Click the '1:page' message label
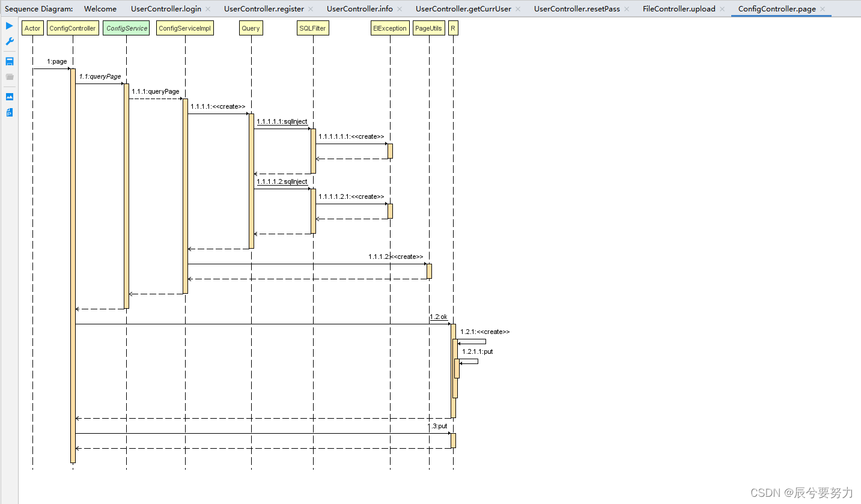 click(57, 61)
